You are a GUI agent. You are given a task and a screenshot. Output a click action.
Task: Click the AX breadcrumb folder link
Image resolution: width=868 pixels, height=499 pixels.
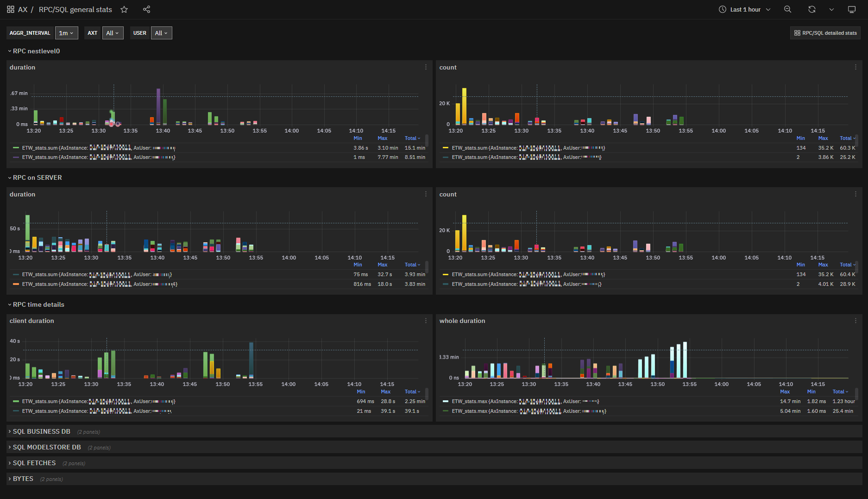tap(23, 9)
